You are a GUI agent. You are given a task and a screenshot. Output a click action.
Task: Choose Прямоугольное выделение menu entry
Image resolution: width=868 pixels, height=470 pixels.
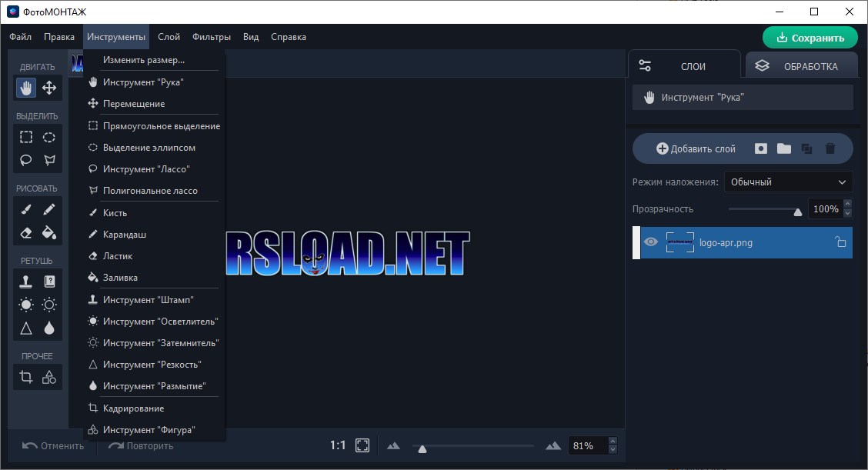(x=154, y=125)
